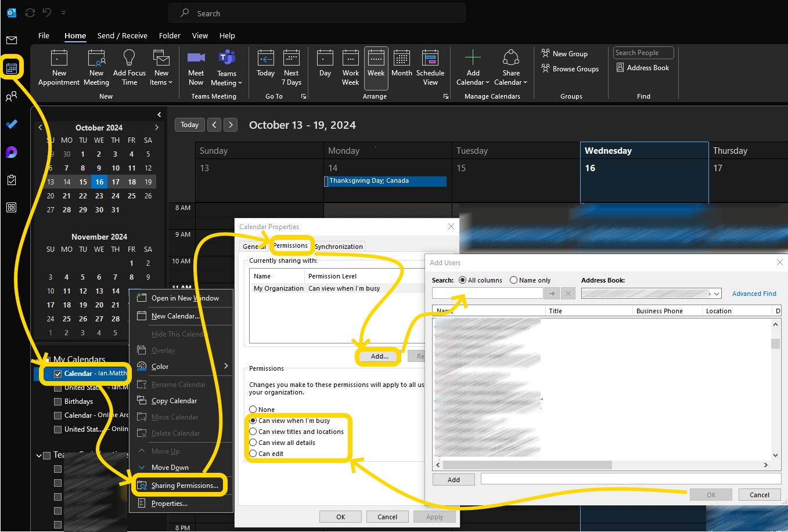Expand the Color submenu arrow
Viewport: 788px width, 532px height.
(226, 366)
